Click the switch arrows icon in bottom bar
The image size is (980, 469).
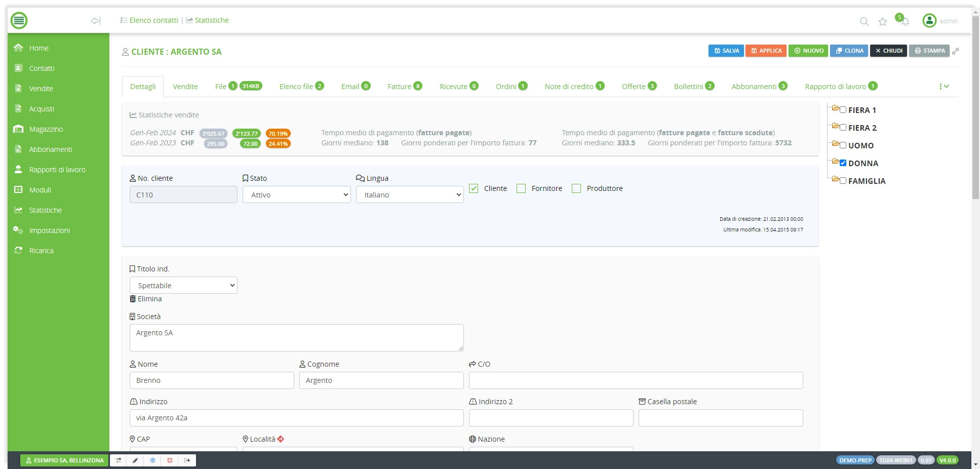(x=119, y=460)
